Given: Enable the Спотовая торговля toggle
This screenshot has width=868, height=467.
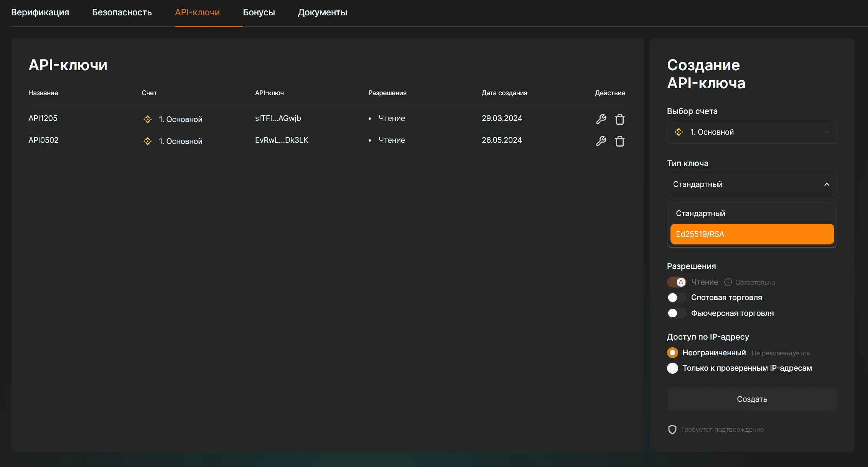Looking at the screenshot, I should [x=676, y=298].
